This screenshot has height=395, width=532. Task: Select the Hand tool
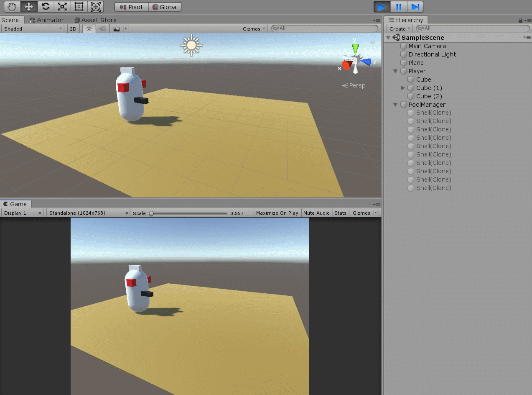(11, 6)
